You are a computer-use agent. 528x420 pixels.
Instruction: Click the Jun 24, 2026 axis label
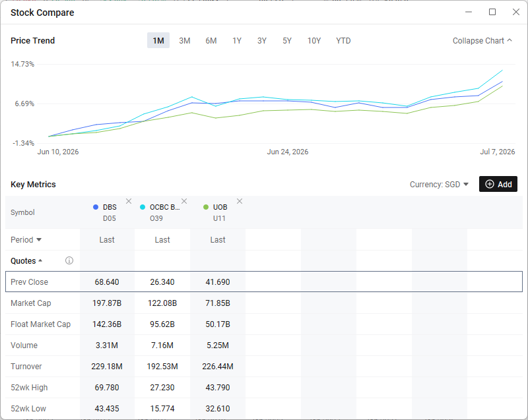(288, 152)
